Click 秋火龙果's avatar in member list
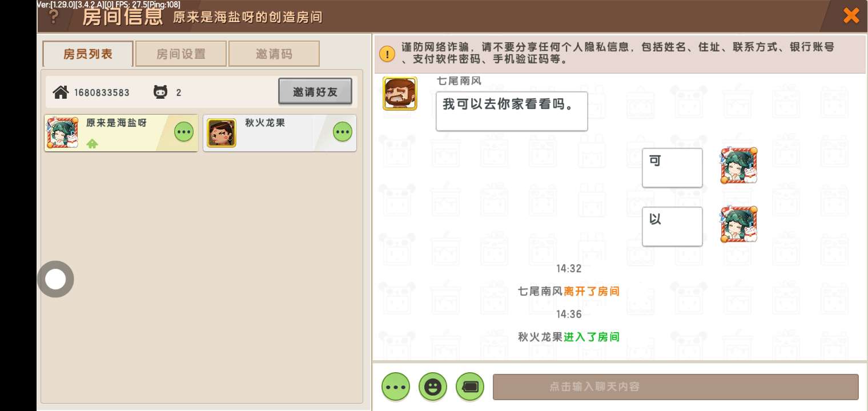The height and width of the screenshot is (411, 868). (x=222, y=133)
